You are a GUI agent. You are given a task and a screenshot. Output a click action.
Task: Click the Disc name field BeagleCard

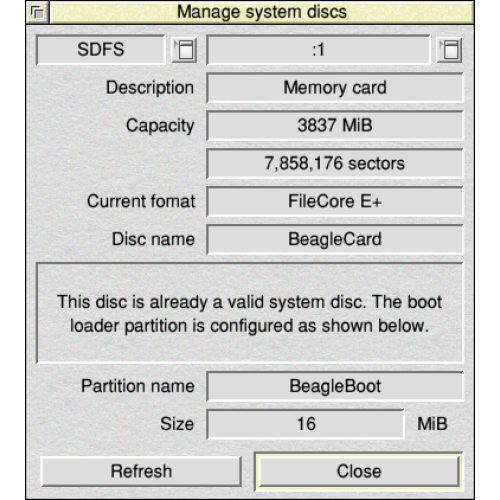335,240
